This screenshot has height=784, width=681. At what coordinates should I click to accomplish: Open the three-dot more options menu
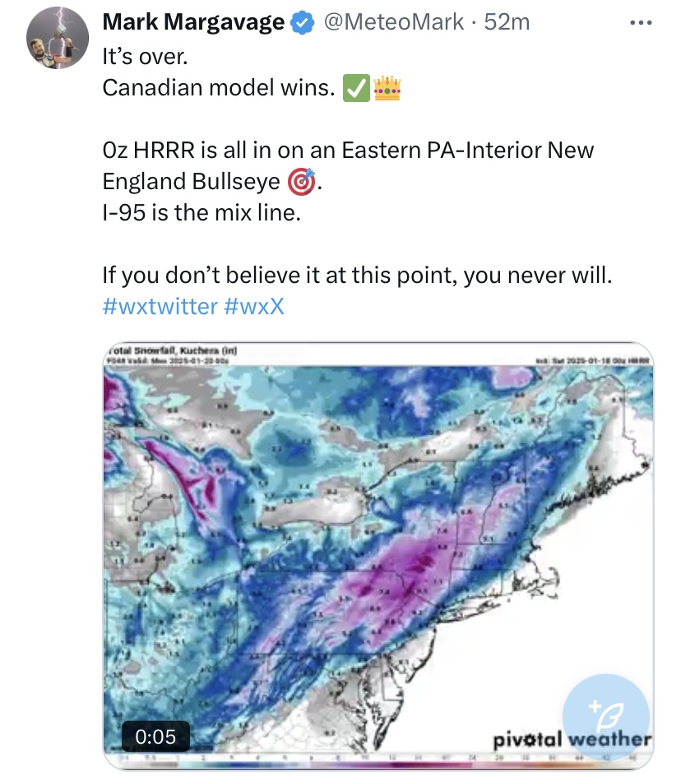641,22
